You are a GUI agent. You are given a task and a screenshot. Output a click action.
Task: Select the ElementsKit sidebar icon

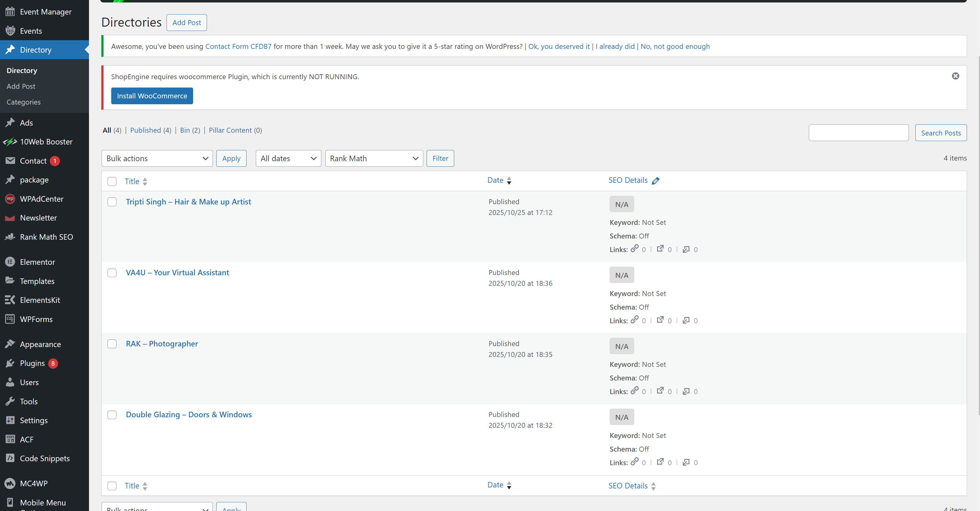click(x=10, y=300)
